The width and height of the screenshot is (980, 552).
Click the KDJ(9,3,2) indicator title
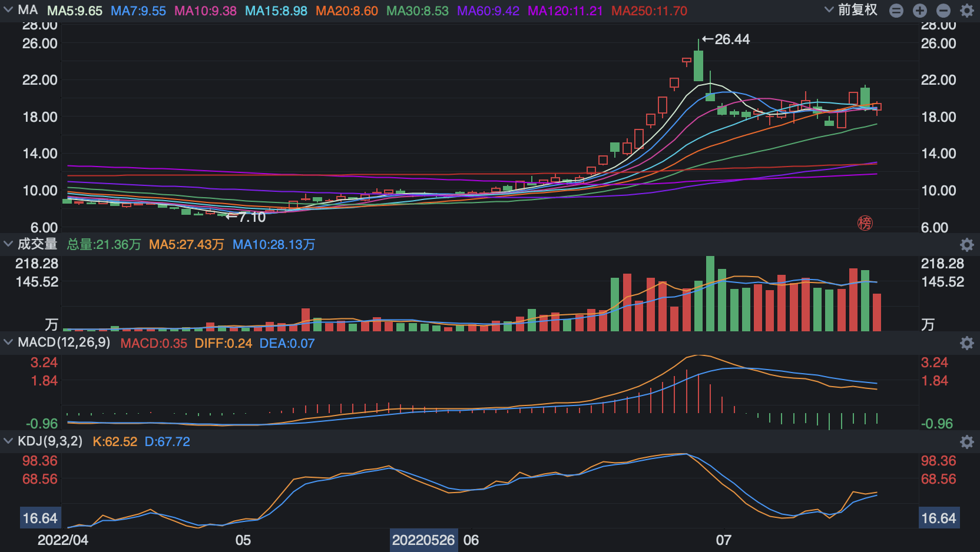[50, 441]
